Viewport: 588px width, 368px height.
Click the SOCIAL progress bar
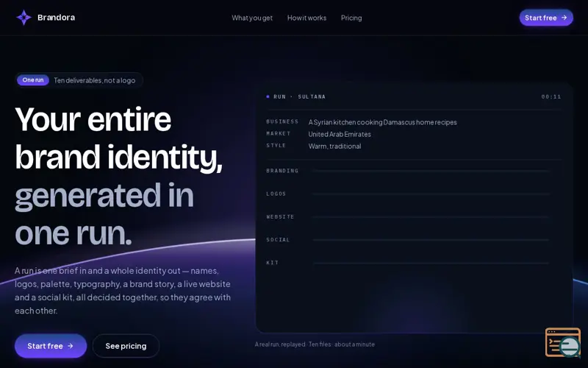[x=431, y=240]
